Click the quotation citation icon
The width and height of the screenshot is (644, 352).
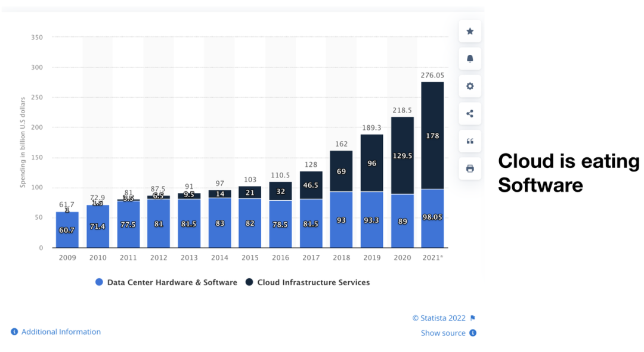[470, 141]
